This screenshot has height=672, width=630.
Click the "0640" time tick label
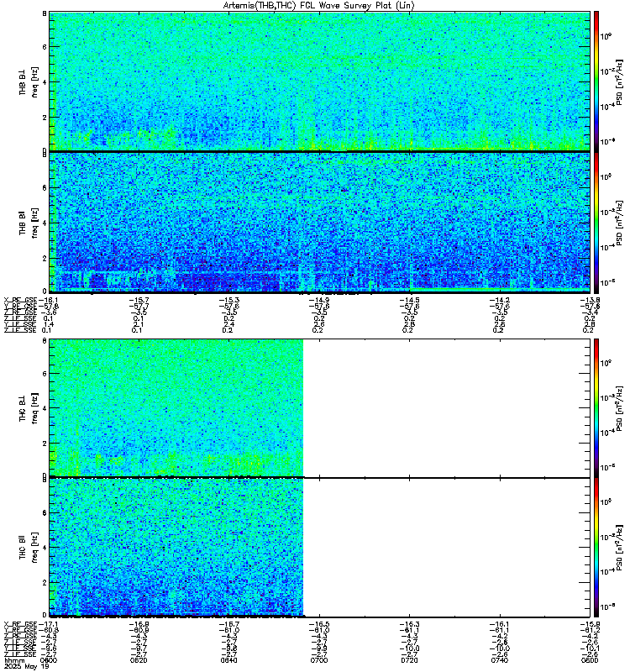pos(228,660)
